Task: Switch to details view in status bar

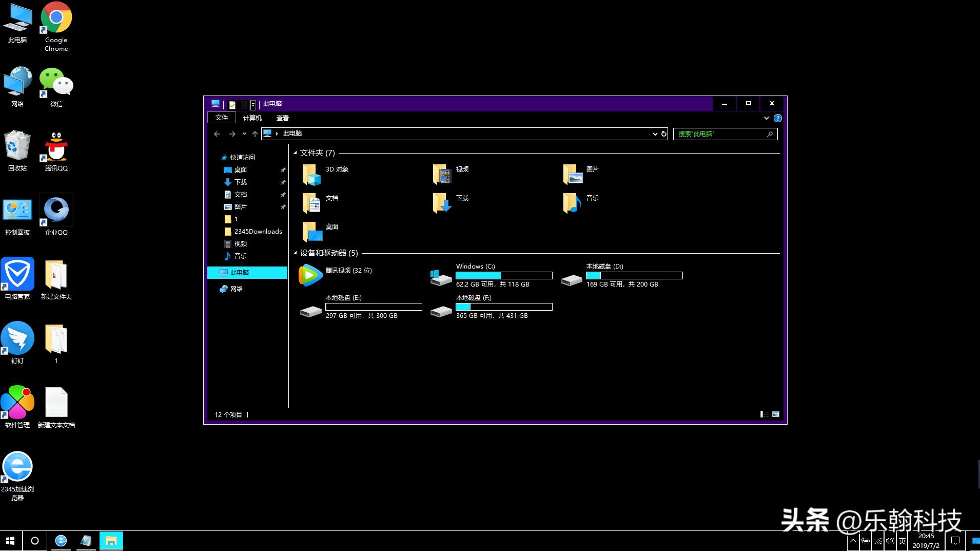Action: coord(764,414)
